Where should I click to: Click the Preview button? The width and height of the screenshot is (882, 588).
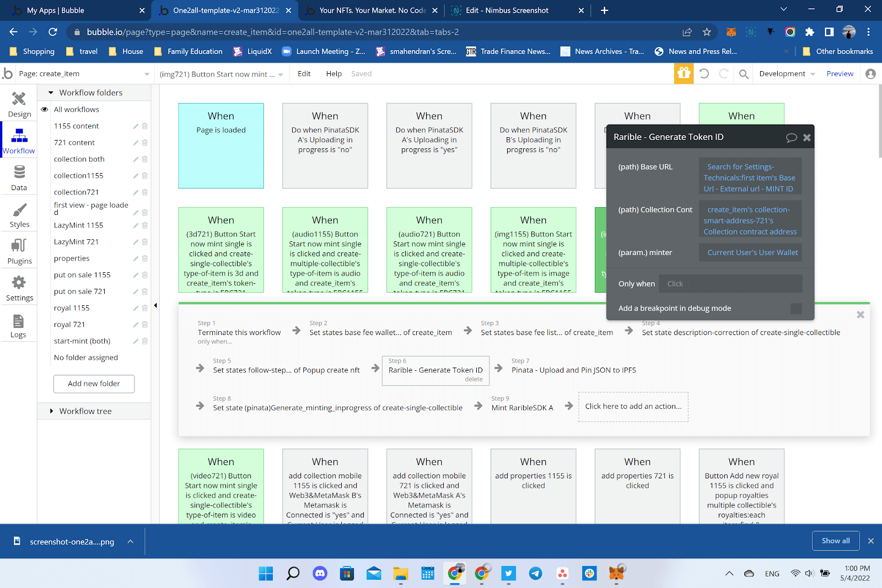840,73
